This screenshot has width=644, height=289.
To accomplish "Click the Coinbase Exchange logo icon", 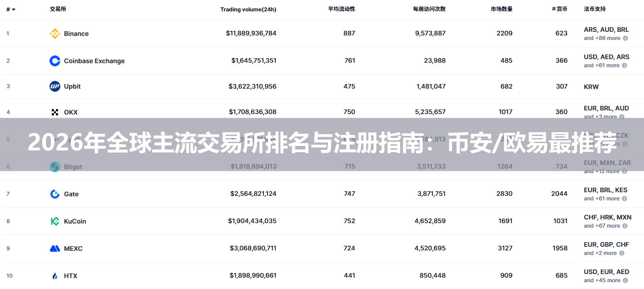I will pos(55,61).
